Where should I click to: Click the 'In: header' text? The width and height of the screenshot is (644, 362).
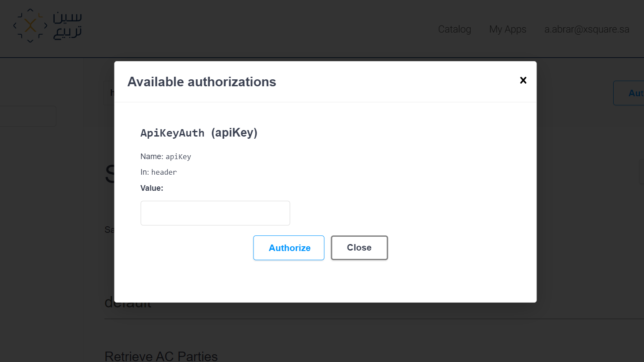[x=159, y=172]
